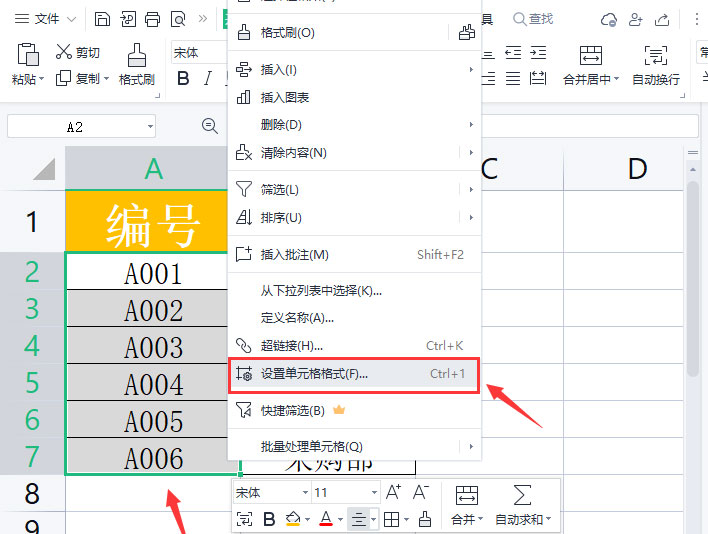Choose 设置单元格格式(F)... in the context menu
This screenshot has height=534, width=708.
click(354, 374)
